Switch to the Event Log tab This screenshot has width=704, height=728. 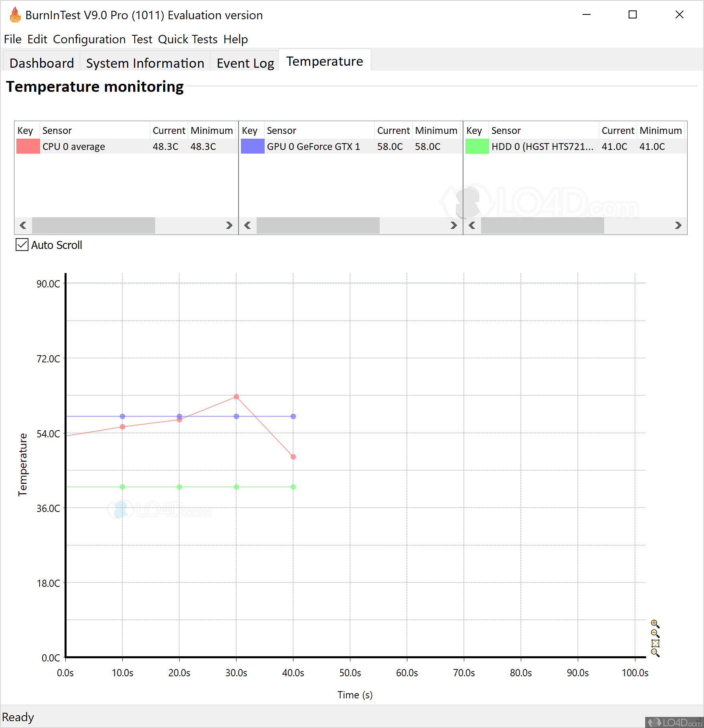[245, 63]
